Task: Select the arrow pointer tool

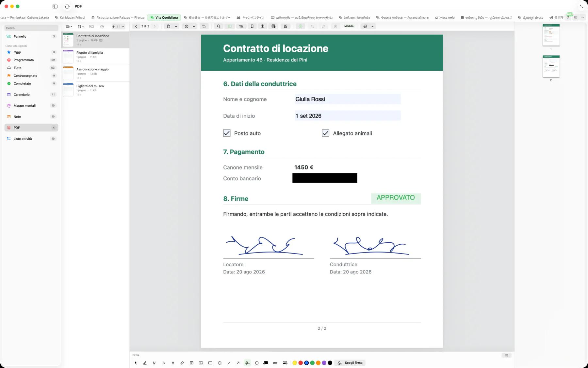Action: tap(136, 363)
